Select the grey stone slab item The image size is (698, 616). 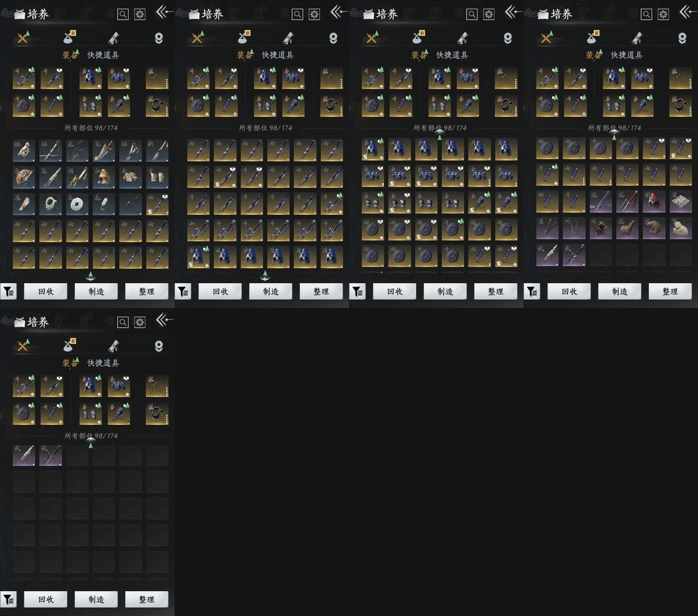pos(680,201)
